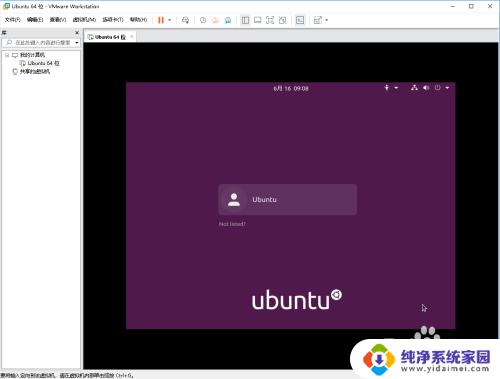
Task: Toggle the console view icon
Action: pos(300,20)
